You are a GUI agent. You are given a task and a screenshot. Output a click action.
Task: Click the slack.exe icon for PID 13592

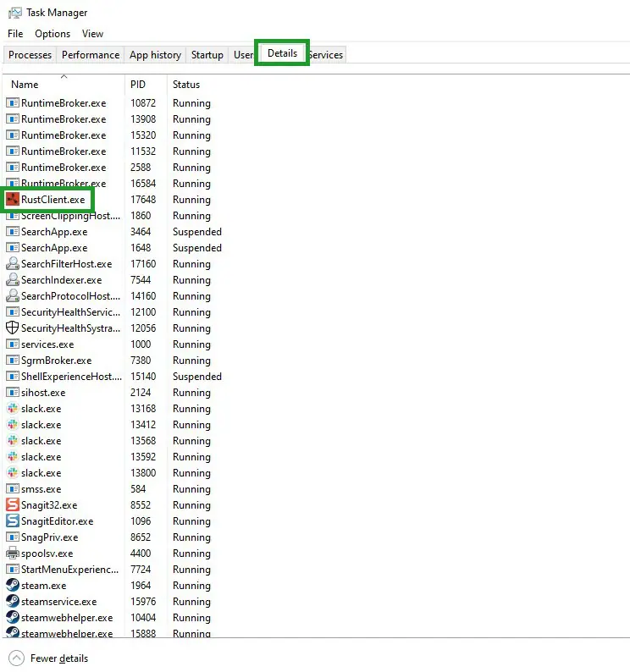13,456
